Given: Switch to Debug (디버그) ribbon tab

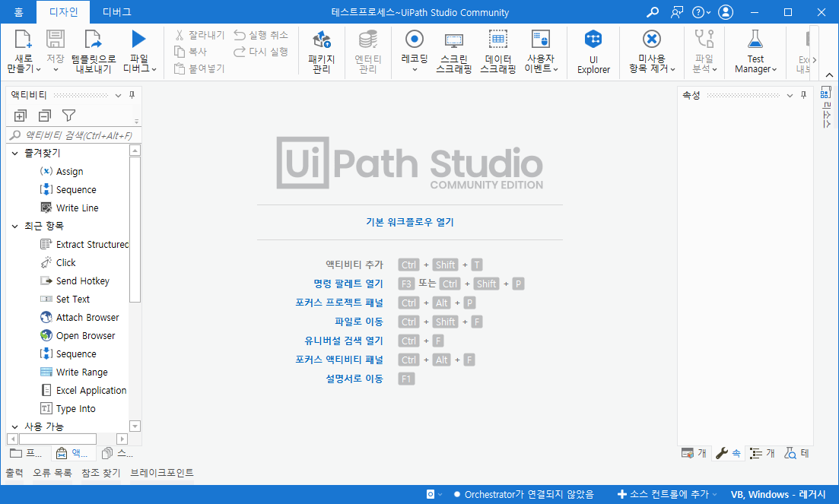Looking at the screenshot, I should (116, 12).
